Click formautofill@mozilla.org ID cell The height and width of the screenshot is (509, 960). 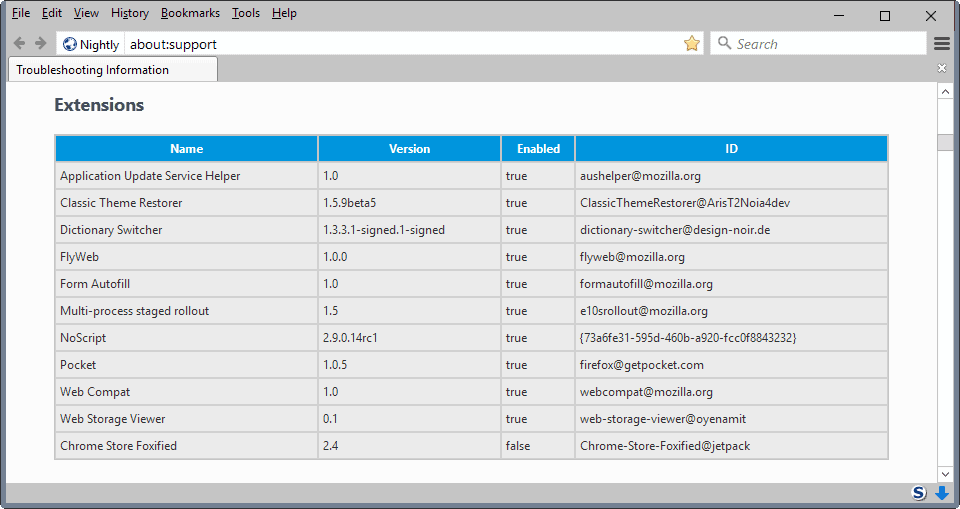pos(732,284)
